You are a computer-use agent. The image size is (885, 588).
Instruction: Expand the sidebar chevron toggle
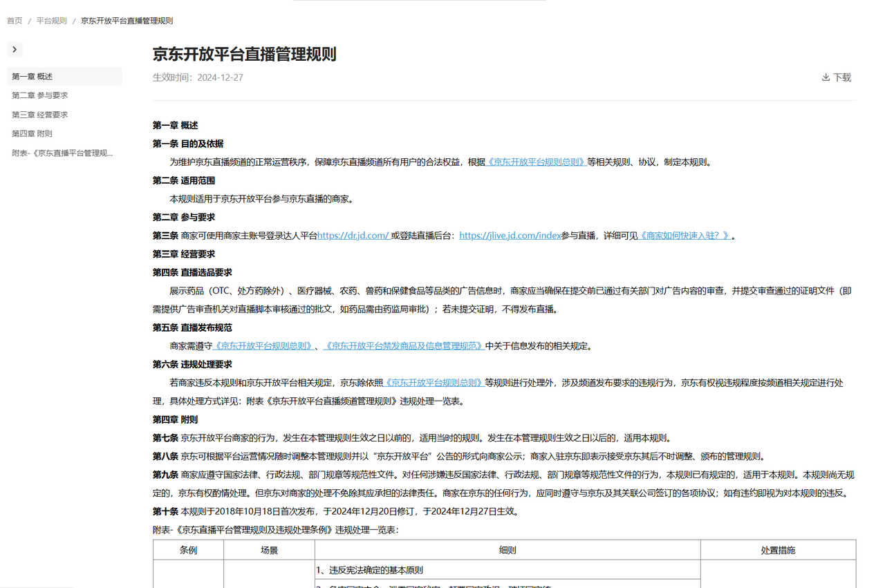pyautogui.click(x=15, y=50)
